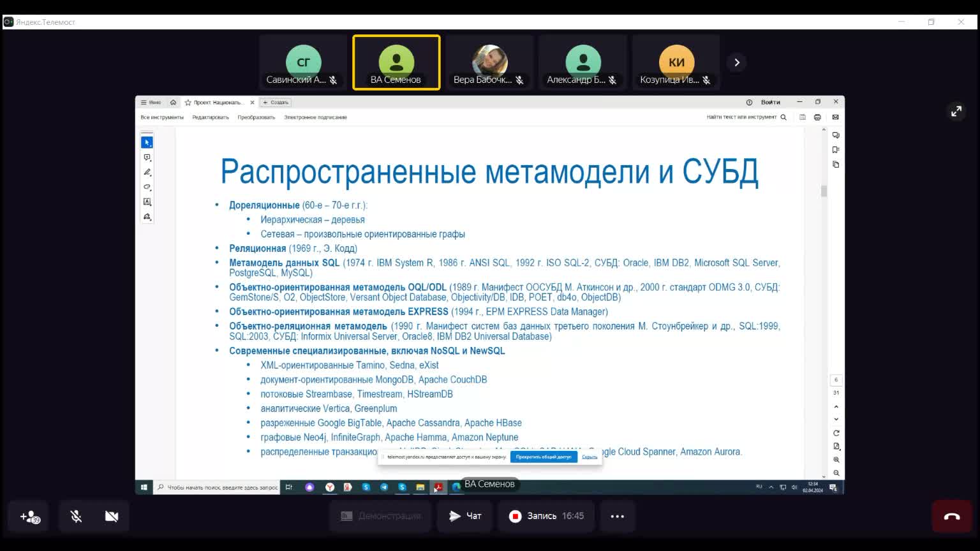Select the freehand draw tool
This screenshot has width=980, height=551.
pos(147,187)
